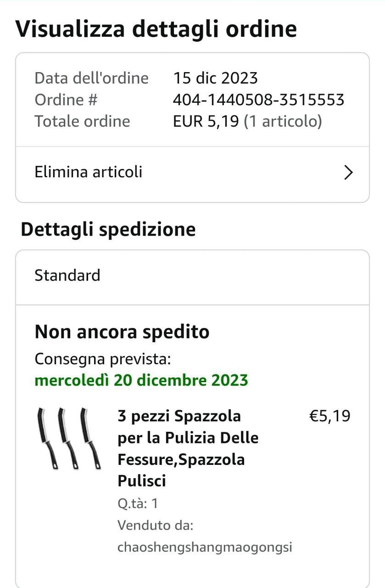Click the brush product thumbnail image

click(68, 438)
